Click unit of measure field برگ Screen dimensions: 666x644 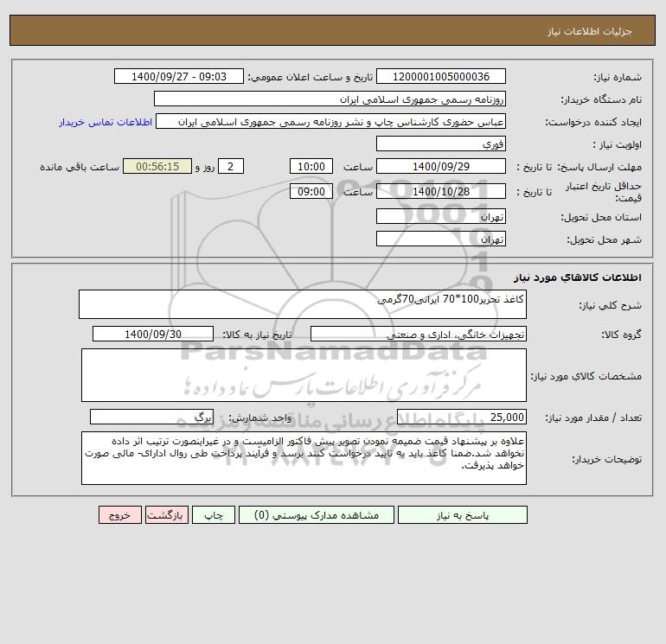click(x=151, y=417)
